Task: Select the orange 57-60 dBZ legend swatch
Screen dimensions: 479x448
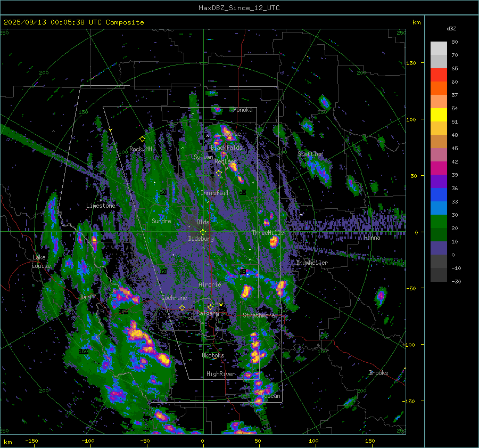Action: point(439,88)
